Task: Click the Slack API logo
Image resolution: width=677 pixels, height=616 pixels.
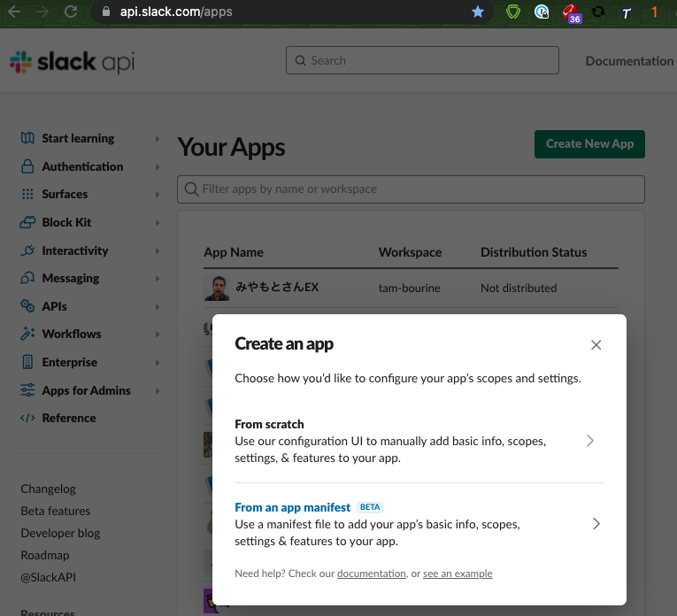Action: tap(72, 62)
